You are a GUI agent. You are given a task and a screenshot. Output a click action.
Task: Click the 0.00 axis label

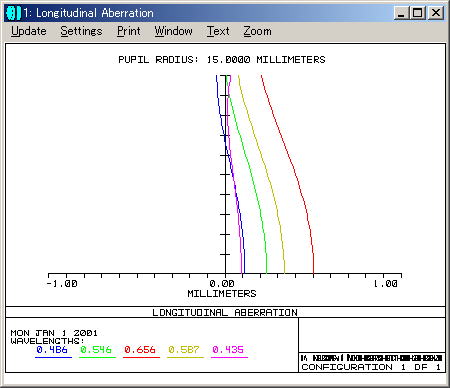point(222,284)
